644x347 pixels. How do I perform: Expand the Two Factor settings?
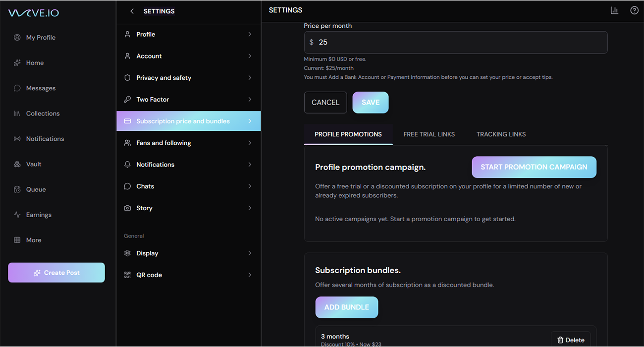188,100
